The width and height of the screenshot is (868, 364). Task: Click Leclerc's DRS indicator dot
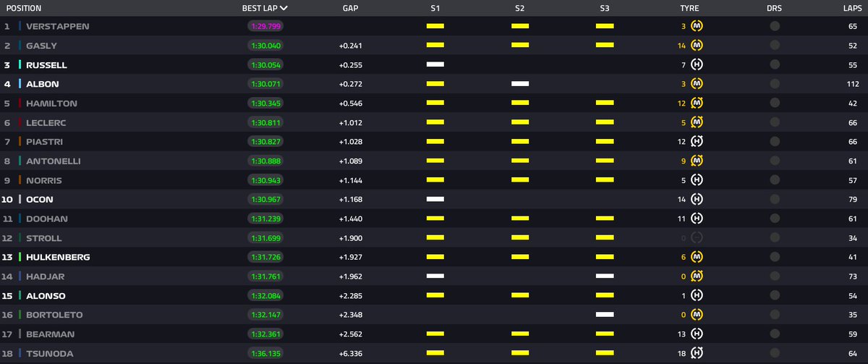coord(775,122)
